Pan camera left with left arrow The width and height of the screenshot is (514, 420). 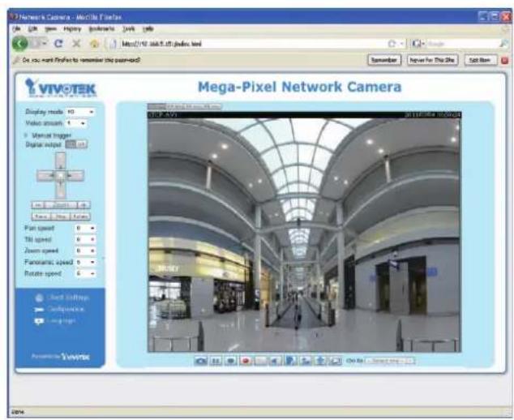click(x=45, y=176)
